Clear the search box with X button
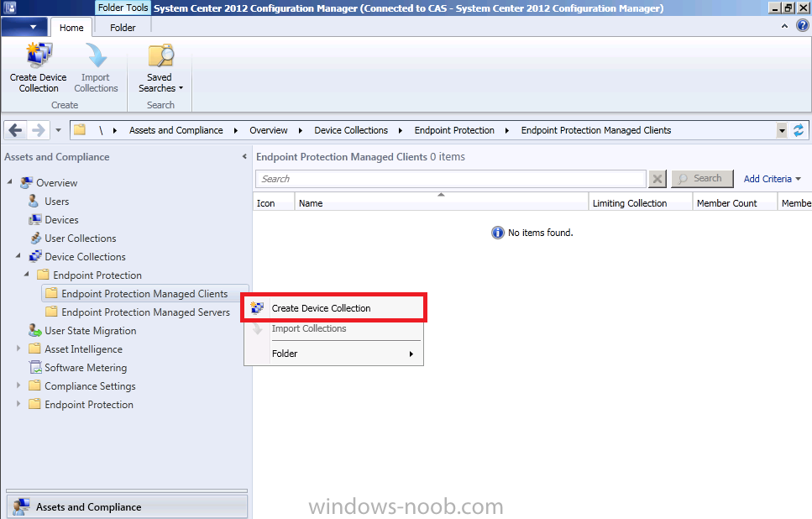 pos(657,179)
